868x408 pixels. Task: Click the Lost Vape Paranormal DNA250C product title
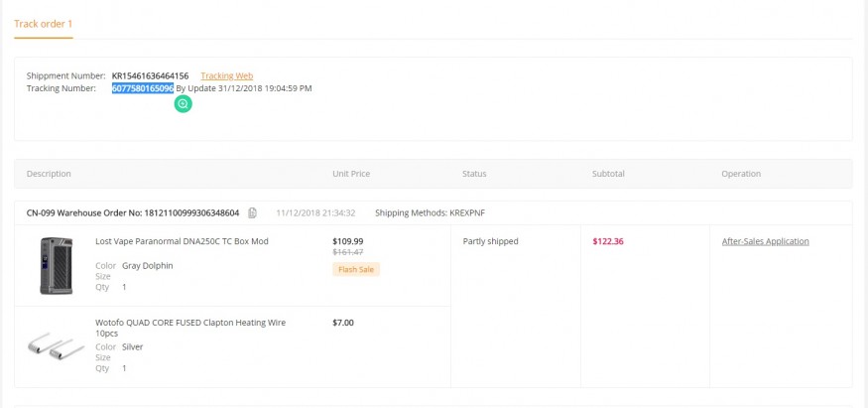[x=182, y=241]
